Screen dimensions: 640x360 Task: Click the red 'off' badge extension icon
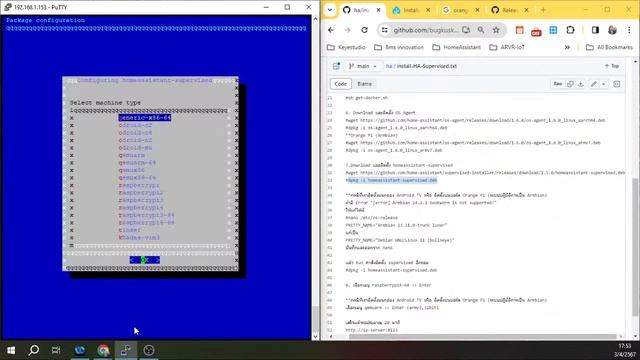pos(536,31)
